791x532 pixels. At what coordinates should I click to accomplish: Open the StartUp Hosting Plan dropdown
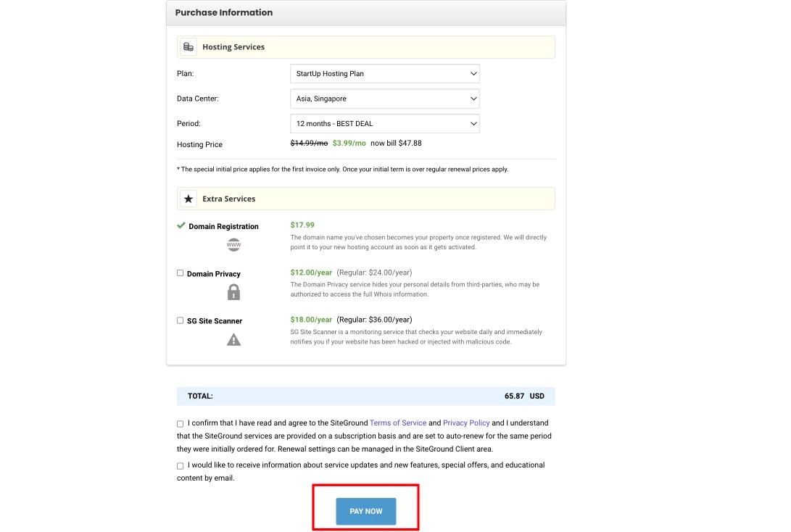384,73
